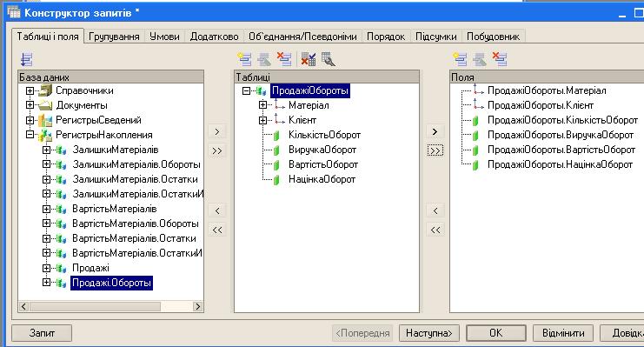Go to the Об'єднання/Псевдоніми tab
This screenshot has height=347, width=644.
302,37
